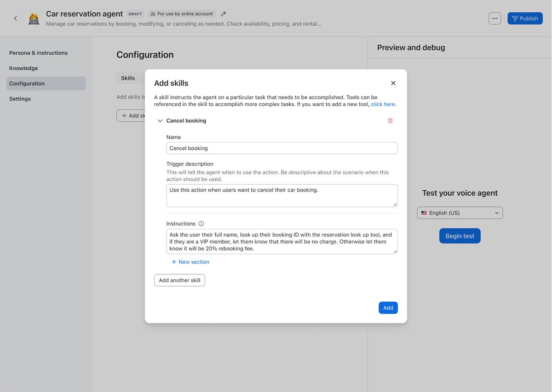
Task: Open the three-dots more options menu
Action: click(x=494, y=18)
